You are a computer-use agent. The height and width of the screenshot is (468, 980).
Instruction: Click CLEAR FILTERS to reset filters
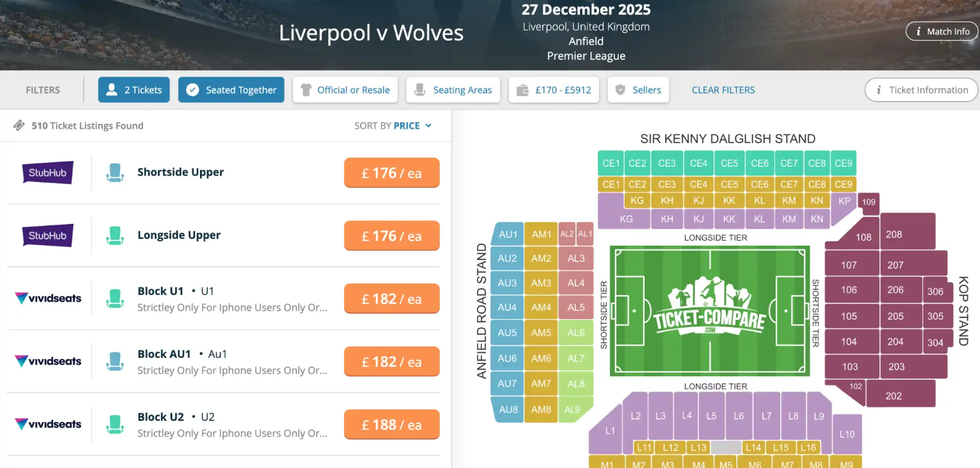(x=723, y=89)
